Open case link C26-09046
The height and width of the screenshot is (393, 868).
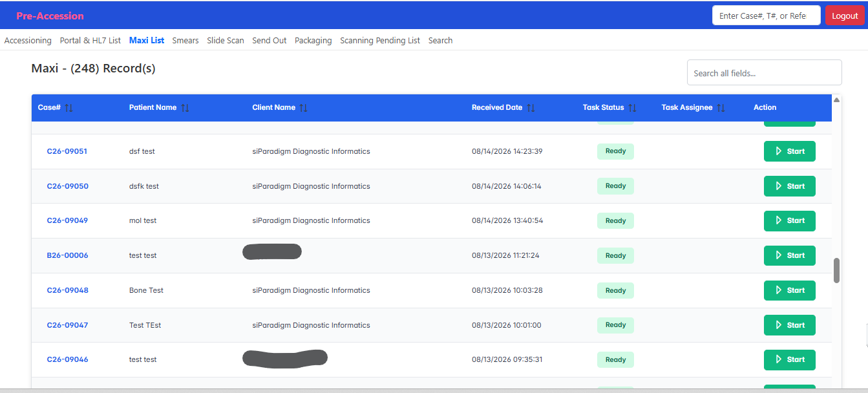point(67,359)
